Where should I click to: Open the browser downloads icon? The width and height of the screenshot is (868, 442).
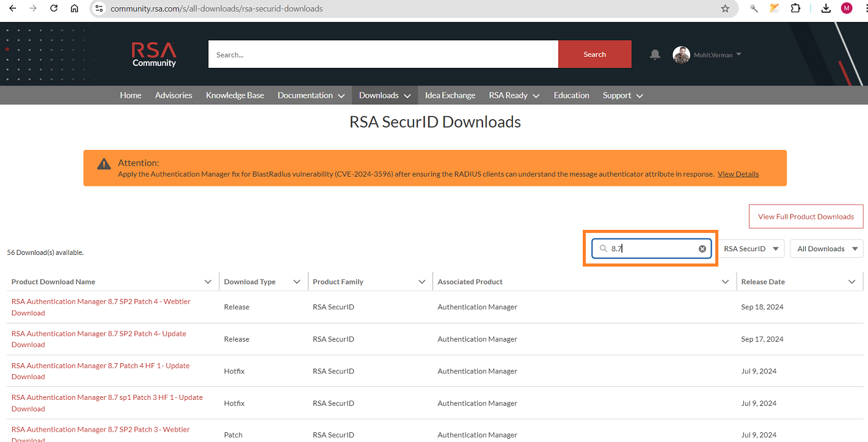[826, 9]
